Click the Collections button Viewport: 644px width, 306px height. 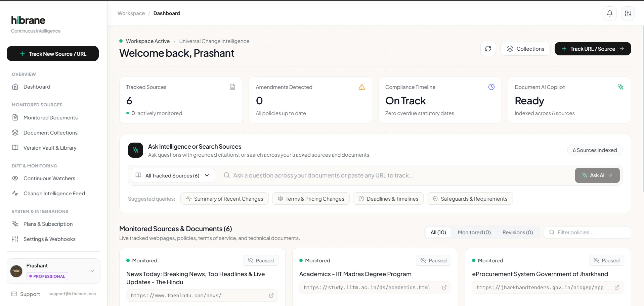[x=525, y=49]
